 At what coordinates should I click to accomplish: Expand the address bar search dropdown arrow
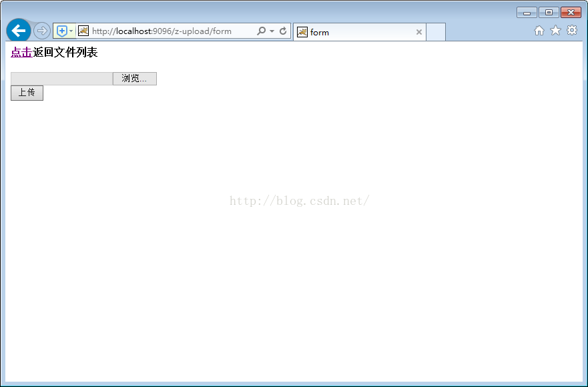[272, 31]
